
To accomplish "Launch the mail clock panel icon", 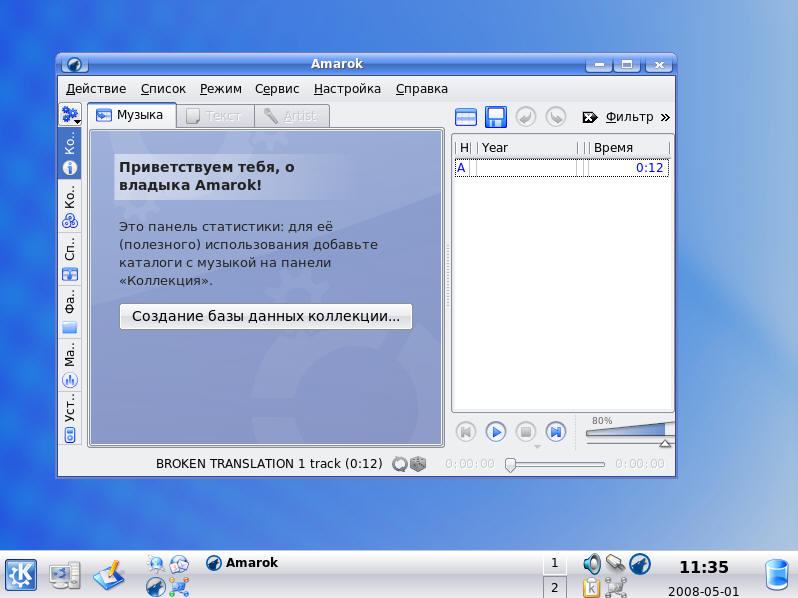I will pyautogui.click(x=179, y=564).
